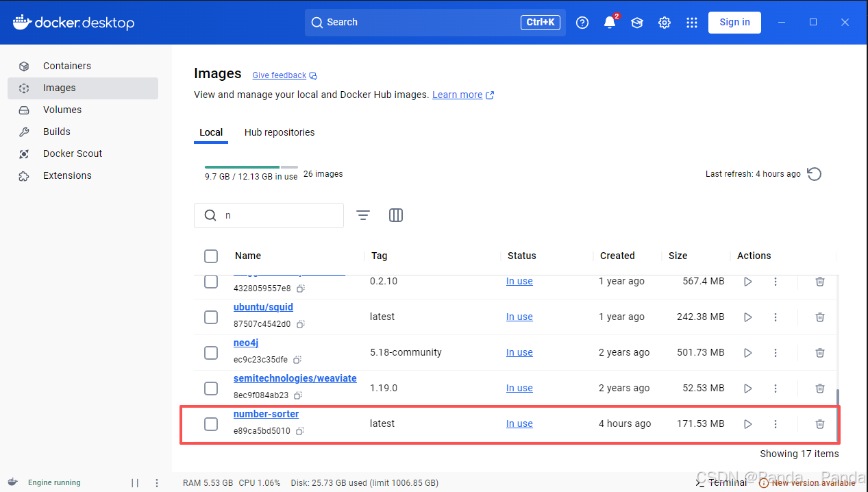
Task: Open the Learn more link
Action: [x=463, y=95]
